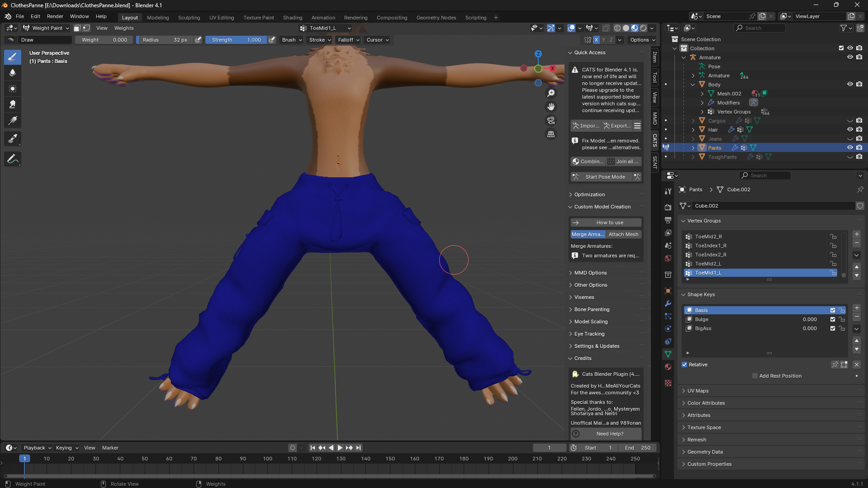Select the Draw brush tool
Viewport: 868px width, 488px height.
pyautogui.click(x=13, y=57)
